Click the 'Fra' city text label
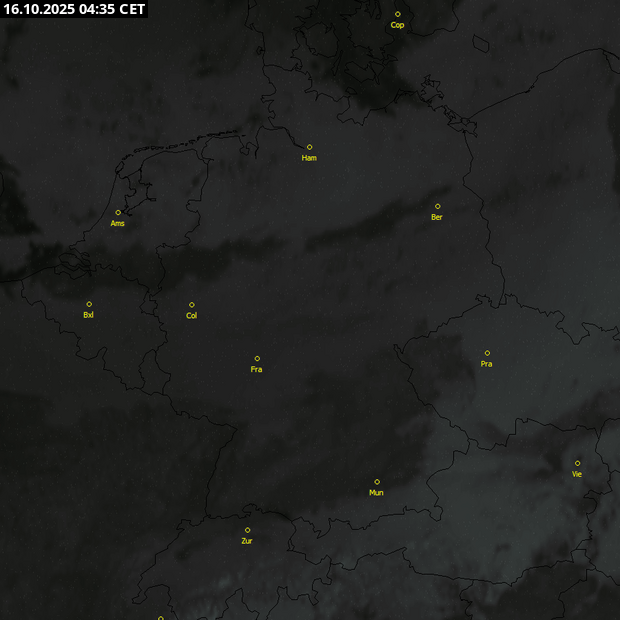This screenshot has height=620, width=620. pos(257,369)
